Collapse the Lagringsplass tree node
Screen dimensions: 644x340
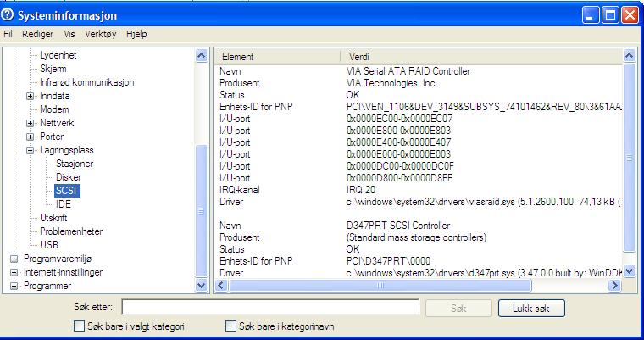pos(30,150)
